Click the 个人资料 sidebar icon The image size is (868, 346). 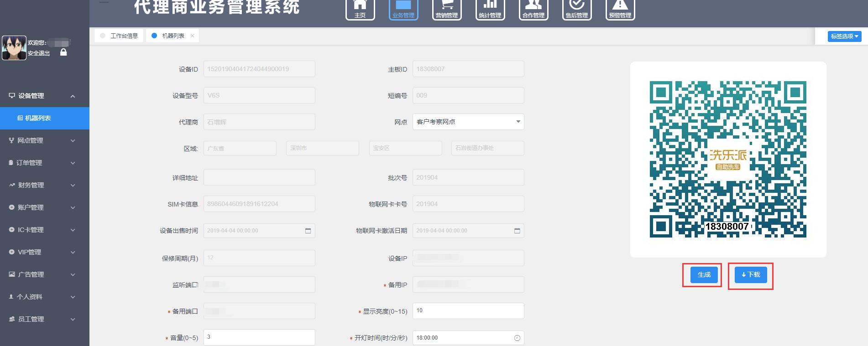[x=11, y=297]
